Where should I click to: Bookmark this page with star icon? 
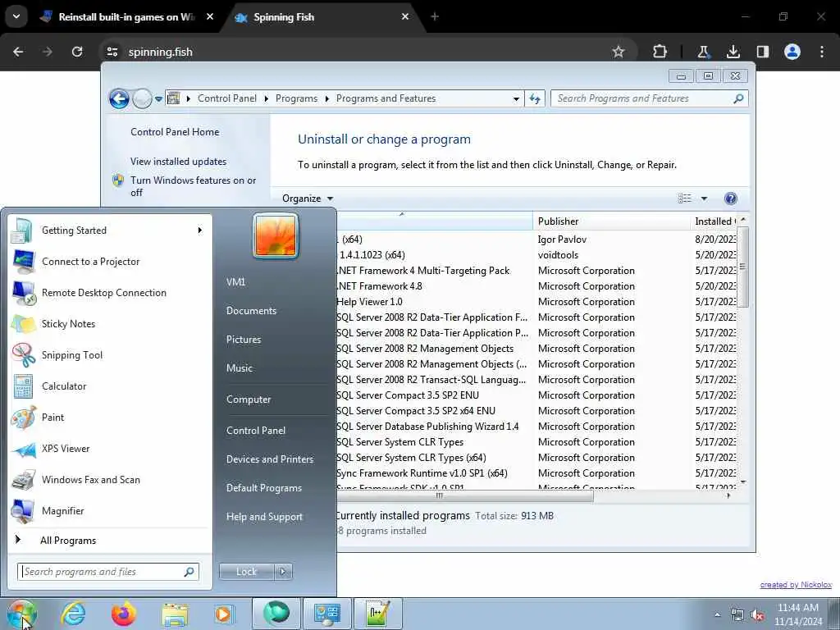click(x=619, y=52)
